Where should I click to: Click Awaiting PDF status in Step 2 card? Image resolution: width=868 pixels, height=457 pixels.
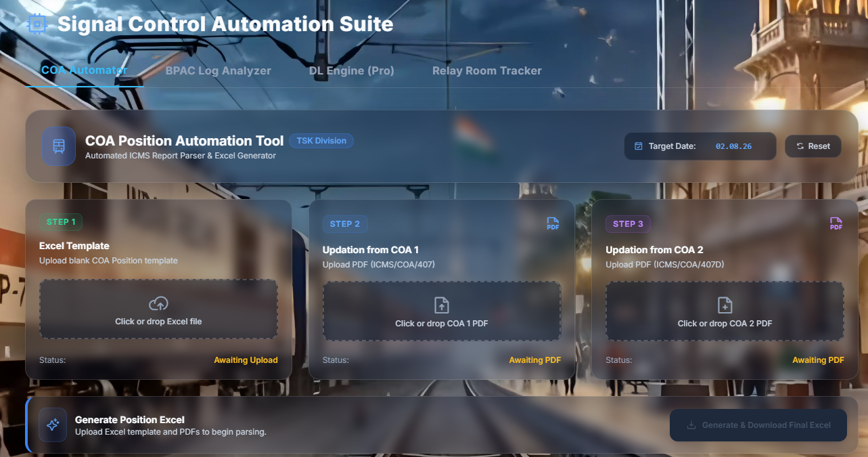click(x=535, y=360)
